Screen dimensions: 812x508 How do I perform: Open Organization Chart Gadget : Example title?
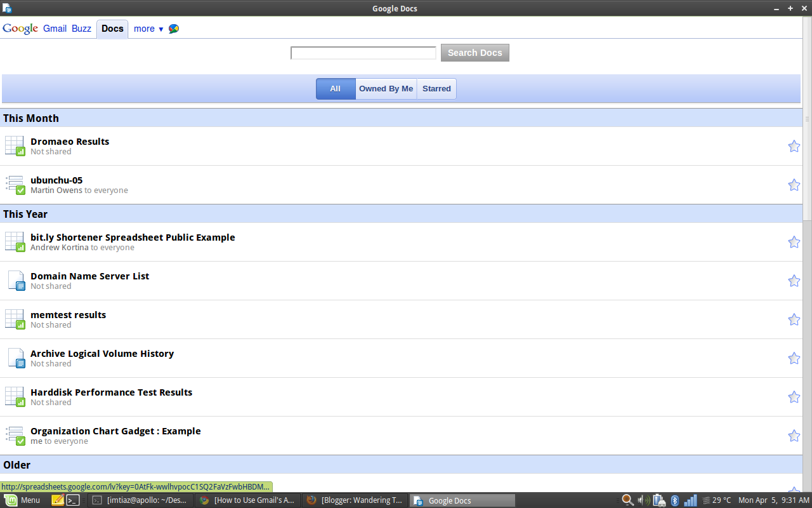(115, 431)
